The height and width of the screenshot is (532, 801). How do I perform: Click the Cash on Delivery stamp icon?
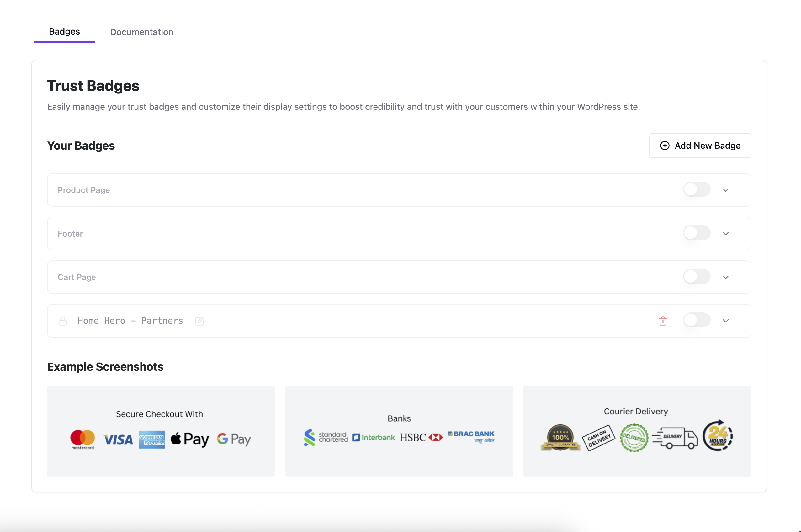(598, 438)
